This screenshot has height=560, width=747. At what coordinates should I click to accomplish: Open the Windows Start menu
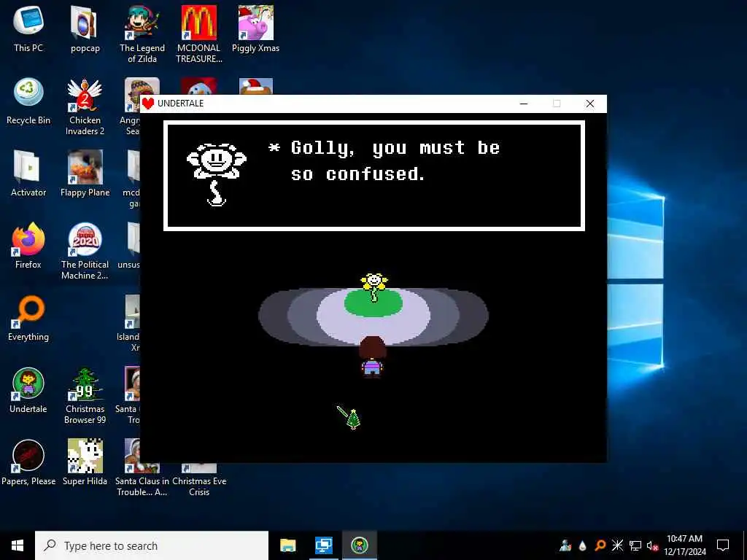pos(18,545)
